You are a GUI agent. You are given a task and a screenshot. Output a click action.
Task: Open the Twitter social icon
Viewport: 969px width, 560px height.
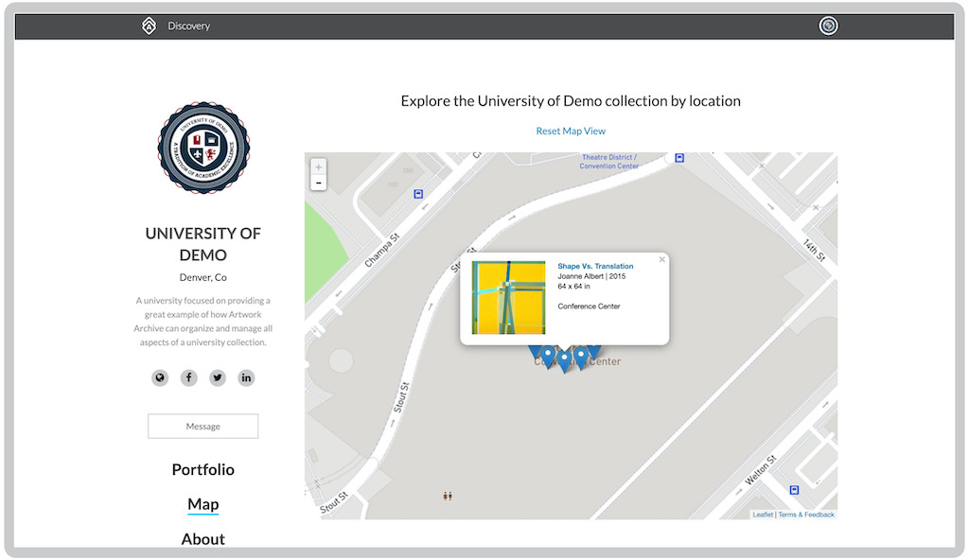coord(217,377)
